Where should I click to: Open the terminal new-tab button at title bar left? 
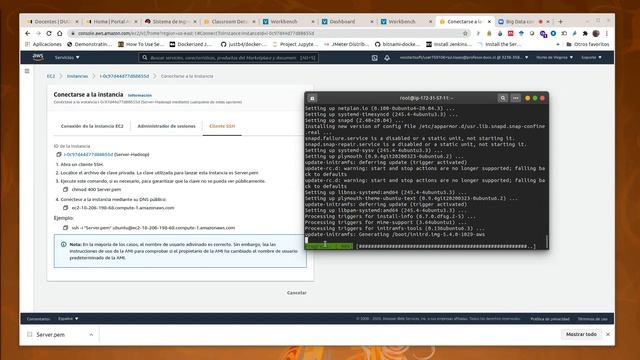tap(312, 98)
